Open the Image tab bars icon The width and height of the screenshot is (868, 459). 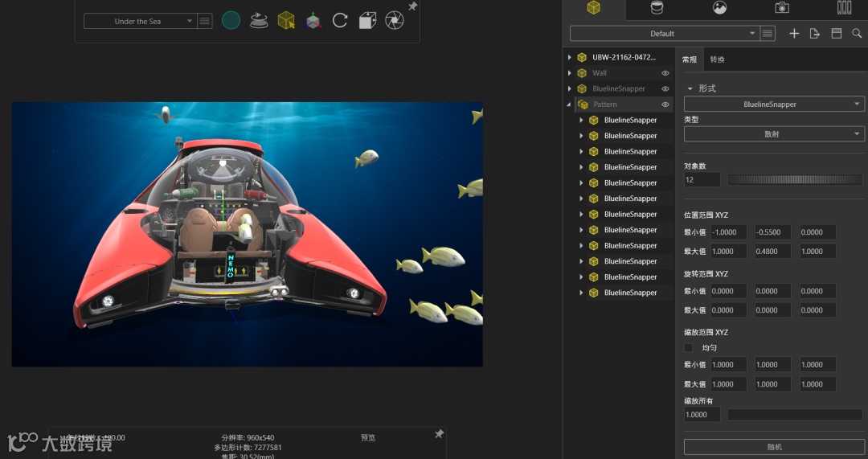pyautogui.click(x=844, y=8)
